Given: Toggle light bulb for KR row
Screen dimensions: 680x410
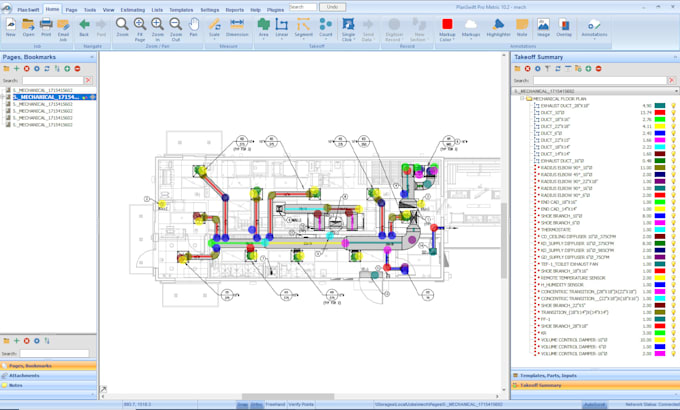Looking at the screenshot, I should click(x=673, y=333).
